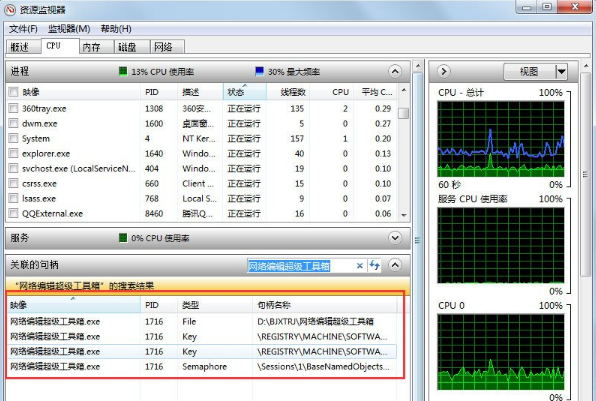Viewport: 596px width, 401px height.
Task: Tick the checkbox for explorer.exe
Action: 13,153
